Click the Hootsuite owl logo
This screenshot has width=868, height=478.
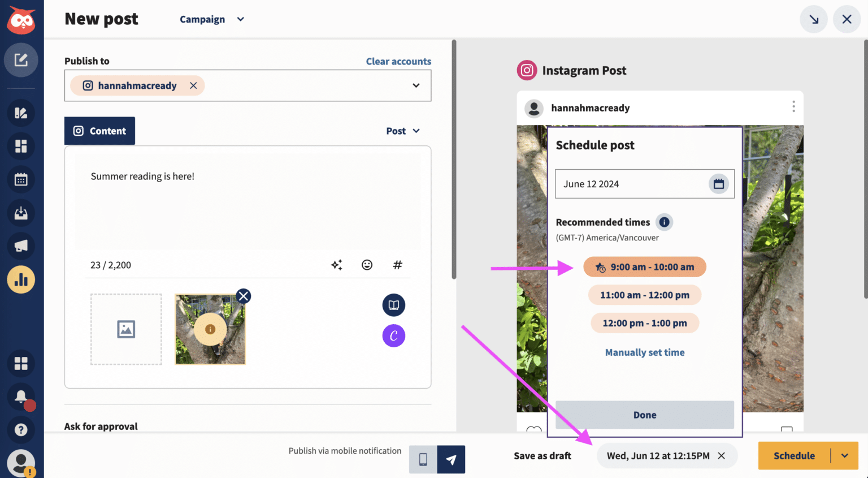click(x=21, y=20)
